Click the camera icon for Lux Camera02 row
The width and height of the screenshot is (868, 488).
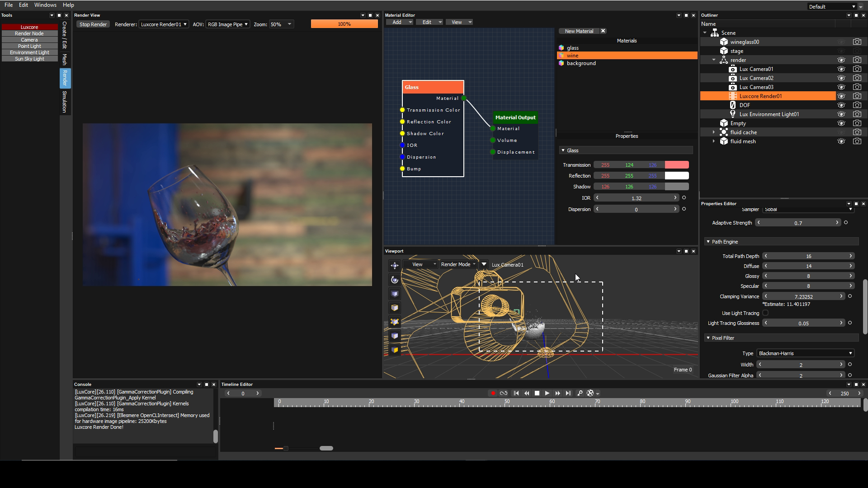857,78
